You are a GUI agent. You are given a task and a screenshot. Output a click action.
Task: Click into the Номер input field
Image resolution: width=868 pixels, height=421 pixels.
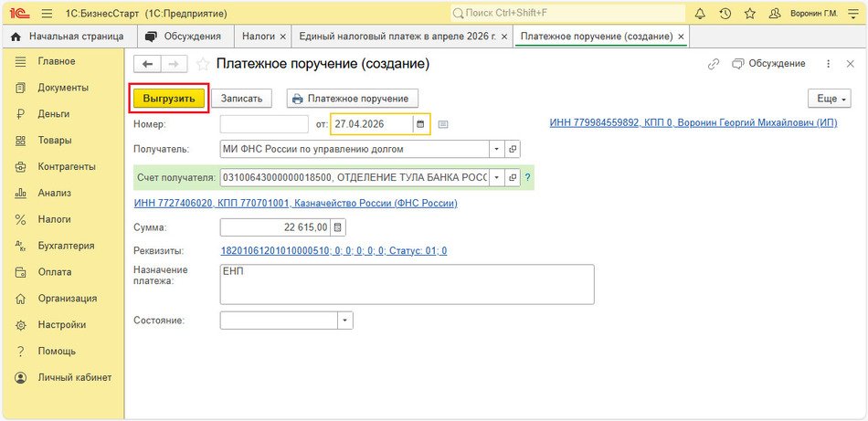coord(264,124)
